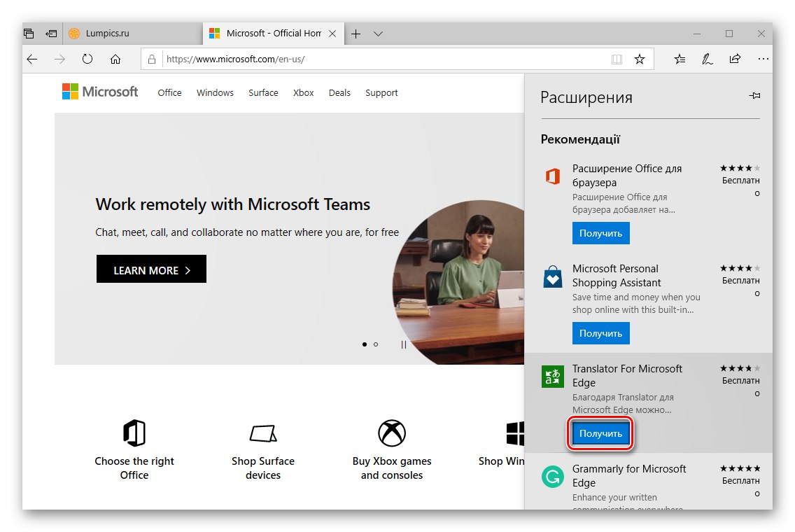Go to the browser home page

click(x=115, y=59)
